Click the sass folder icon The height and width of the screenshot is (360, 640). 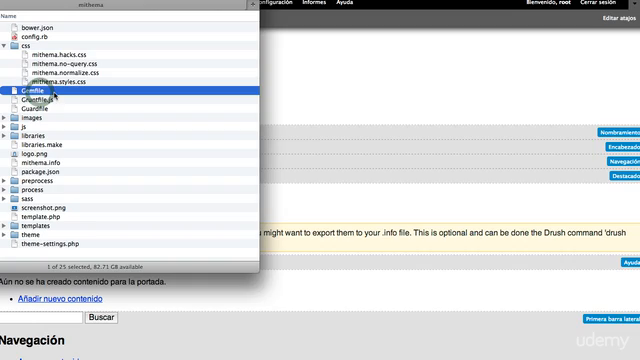14,199
